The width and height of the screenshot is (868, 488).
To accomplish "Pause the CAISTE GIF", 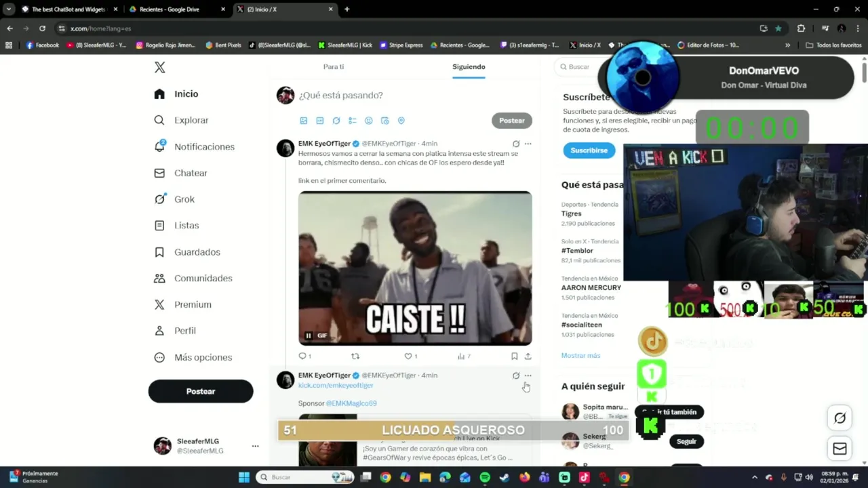I will 309,335.
